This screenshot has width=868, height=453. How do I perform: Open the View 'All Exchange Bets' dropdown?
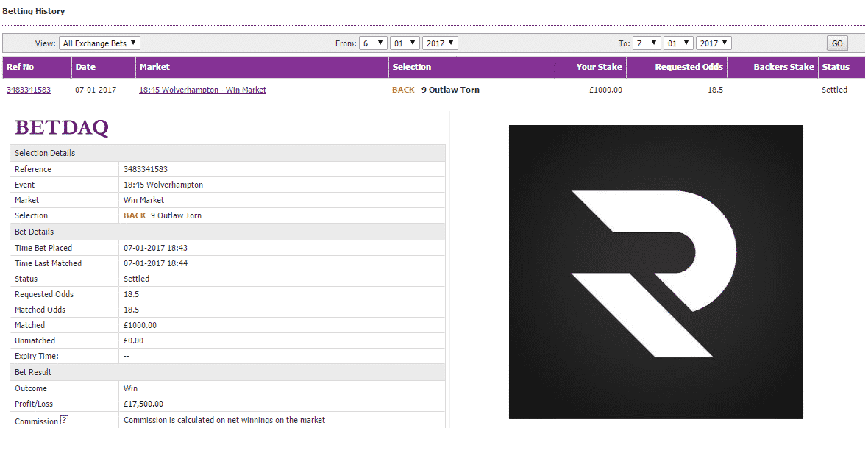[x=99, y=43]
